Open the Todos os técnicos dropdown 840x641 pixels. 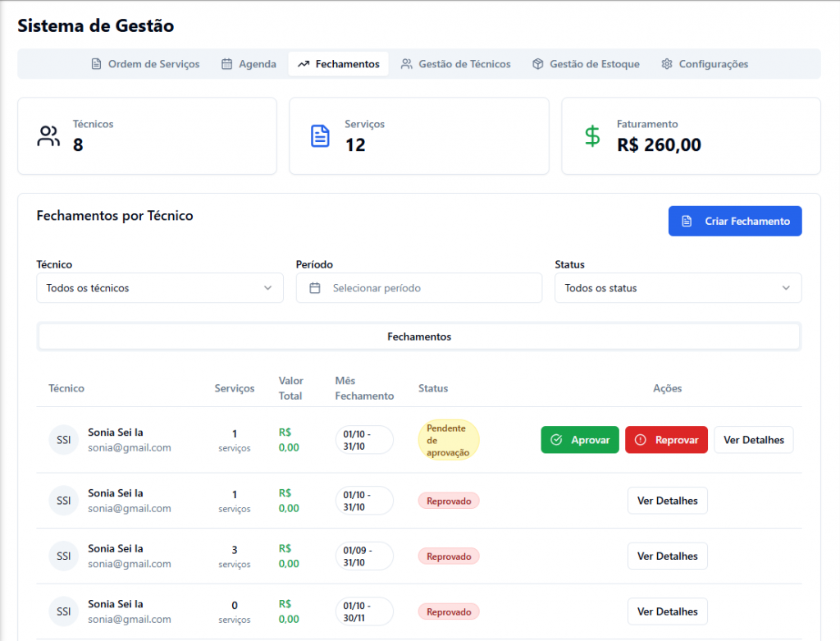point(160,288)
